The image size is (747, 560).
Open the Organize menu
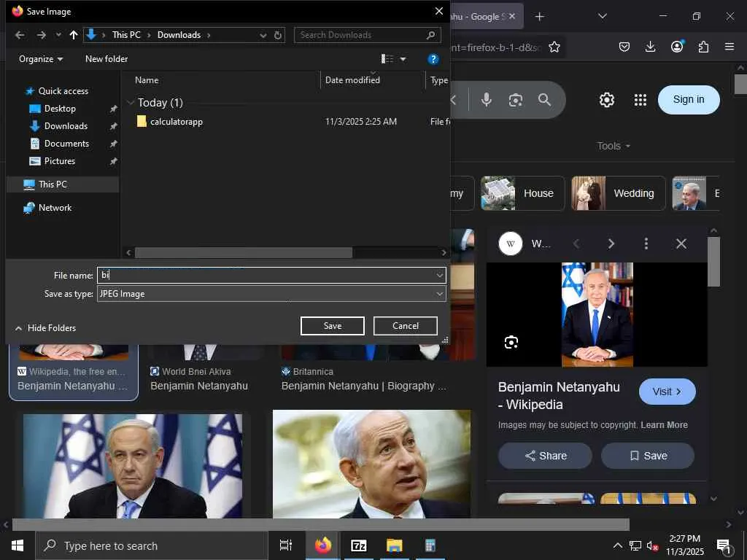[41, 59]
